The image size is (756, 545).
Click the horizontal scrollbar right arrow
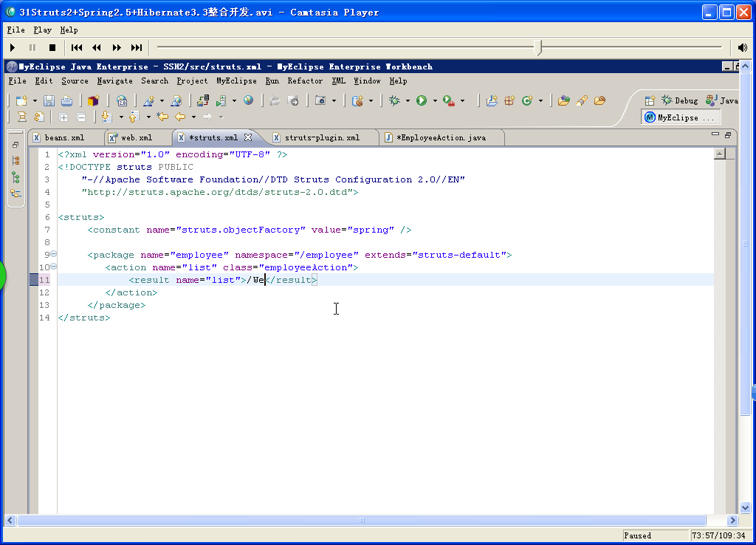tap(732, 520)
